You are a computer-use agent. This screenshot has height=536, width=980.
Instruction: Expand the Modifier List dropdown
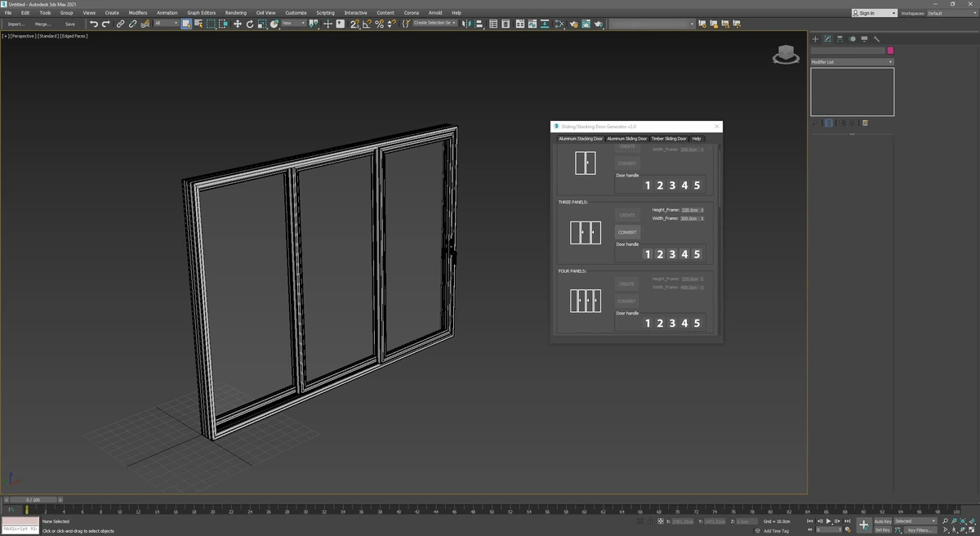tap(852, 62)
